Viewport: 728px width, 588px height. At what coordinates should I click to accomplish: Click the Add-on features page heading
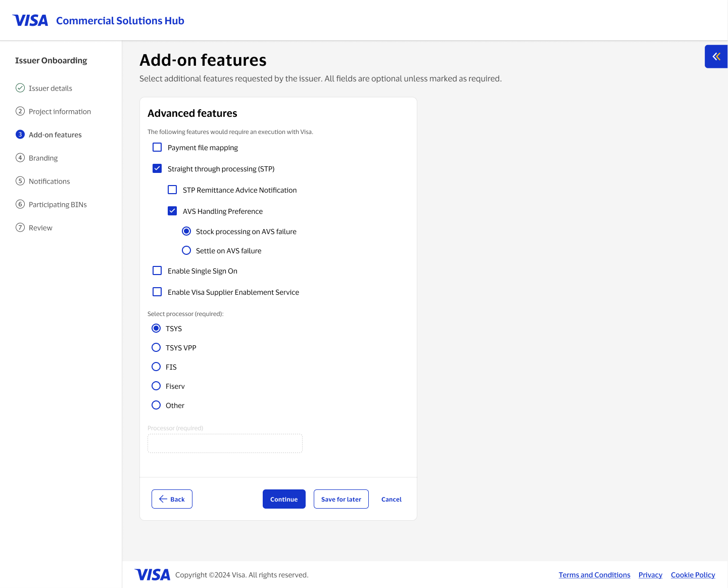coord(203,60)
